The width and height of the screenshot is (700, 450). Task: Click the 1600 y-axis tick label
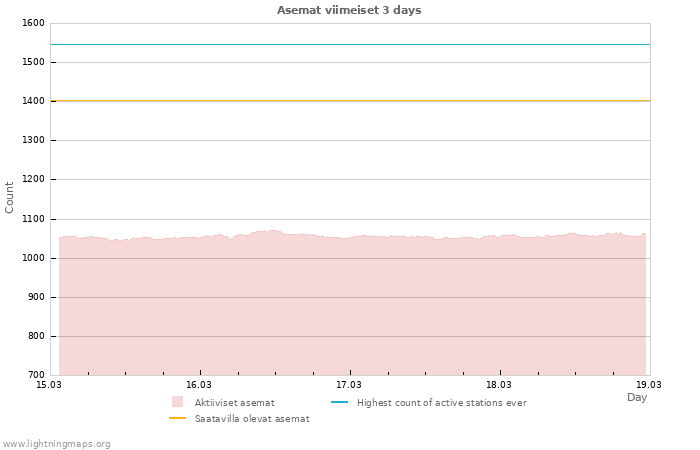(x=33, y=23)
